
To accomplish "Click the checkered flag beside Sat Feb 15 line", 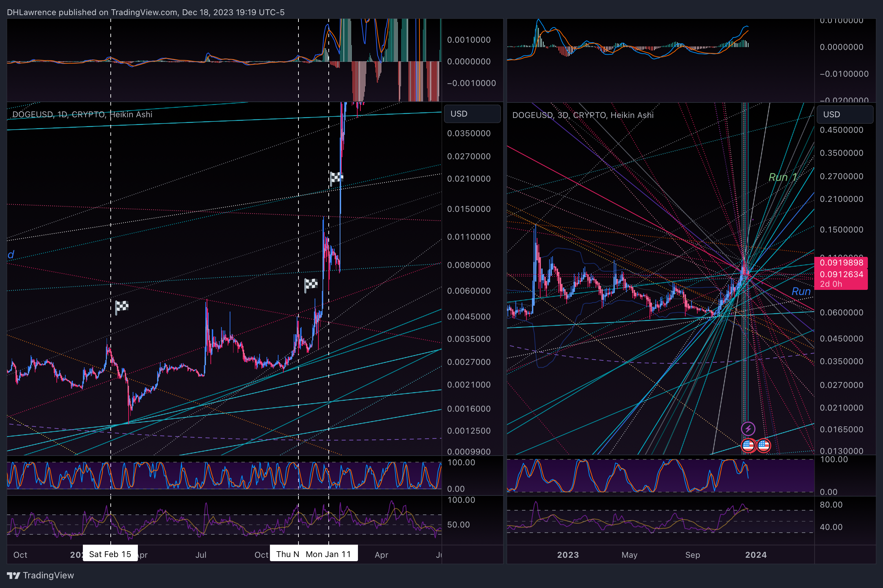I will click(121, 307).
